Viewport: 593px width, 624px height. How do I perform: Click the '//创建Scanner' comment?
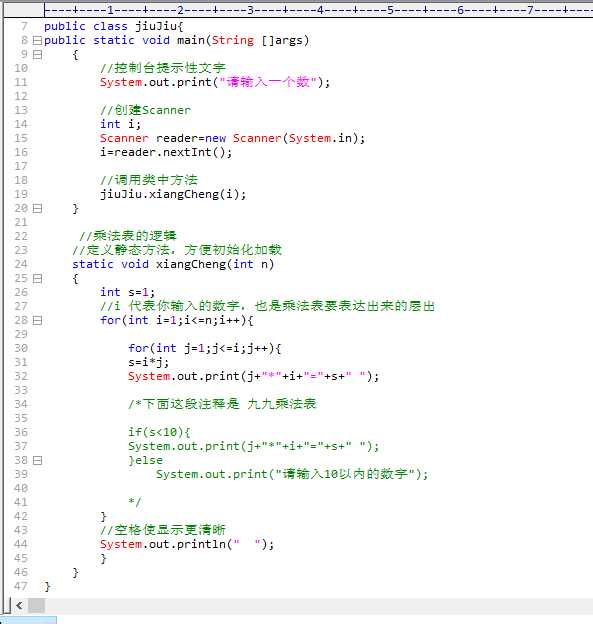click(145, 110)
